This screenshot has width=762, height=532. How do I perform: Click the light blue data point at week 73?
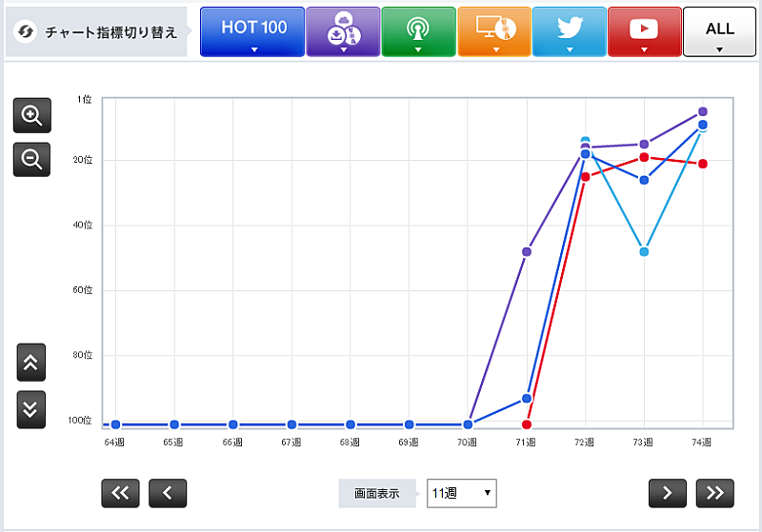644,251
